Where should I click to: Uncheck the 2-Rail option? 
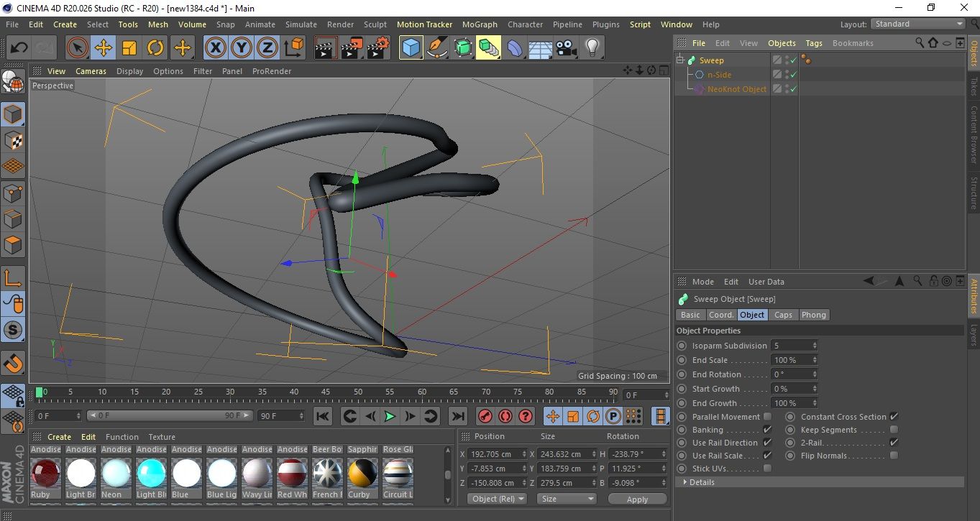pos(894,443)
